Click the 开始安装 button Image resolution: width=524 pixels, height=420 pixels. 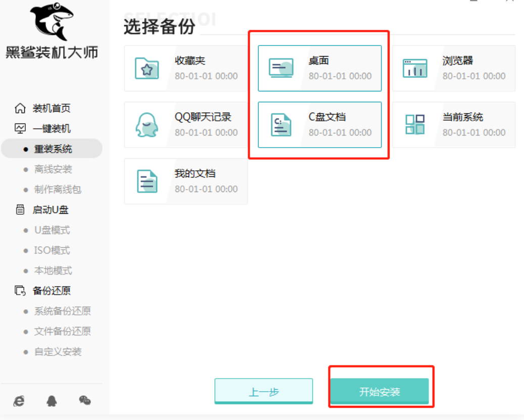pyautogui.click(x=379, y=392)
